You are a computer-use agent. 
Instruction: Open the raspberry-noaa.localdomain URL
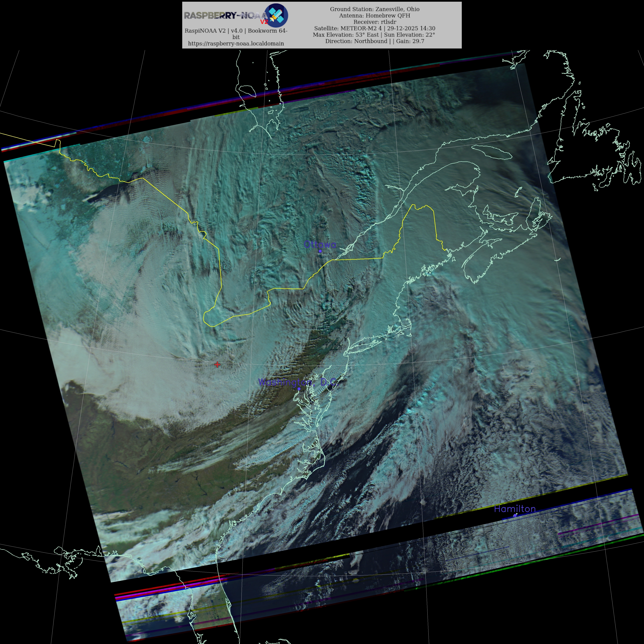pyautogui.click(x=236, y=43)
